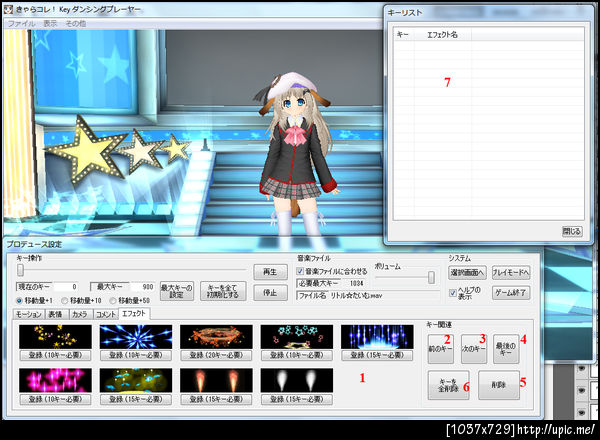Viewport: 600px width, 440px height.
Task: Register the orange ring effect (20 keys)
Action: (216, 355)
